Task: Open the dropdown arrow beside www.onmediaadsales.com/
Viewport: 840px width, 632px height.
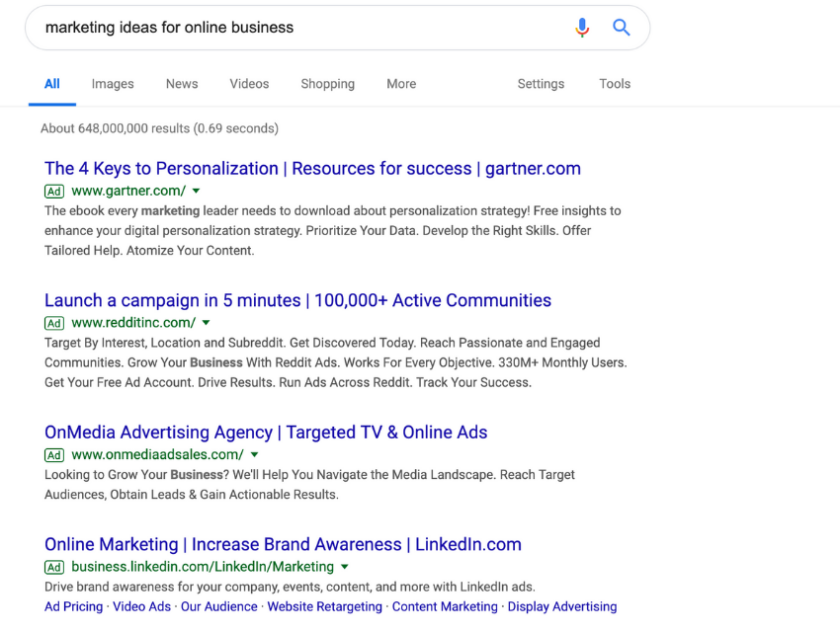Action: [254, 454]
